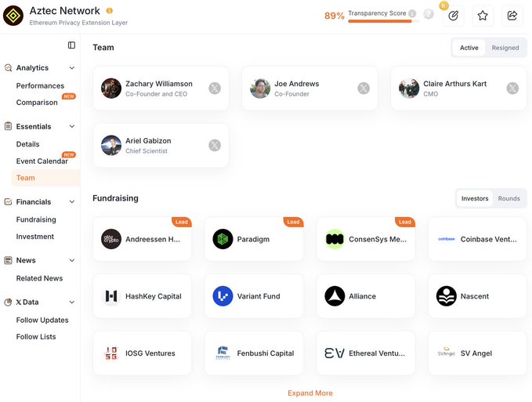
Task: Click Ariel Gabizon's avatar photo
Action: pyautogui.click(x=111, y=145)
